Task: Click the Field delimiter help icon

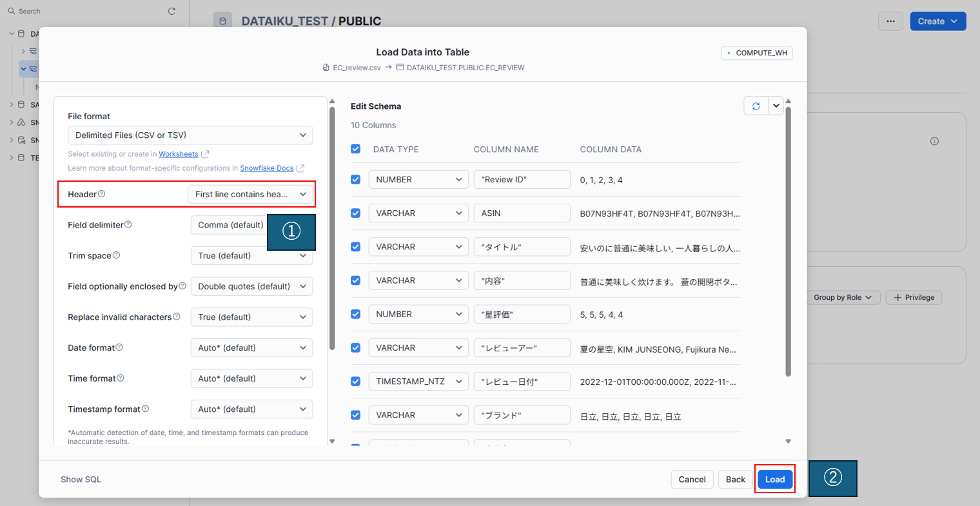Action: (128, 224)
